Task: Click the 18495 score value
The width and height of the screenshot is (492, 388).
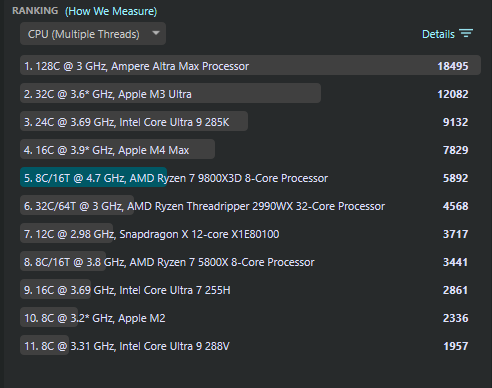Action: tap(453, 66)
